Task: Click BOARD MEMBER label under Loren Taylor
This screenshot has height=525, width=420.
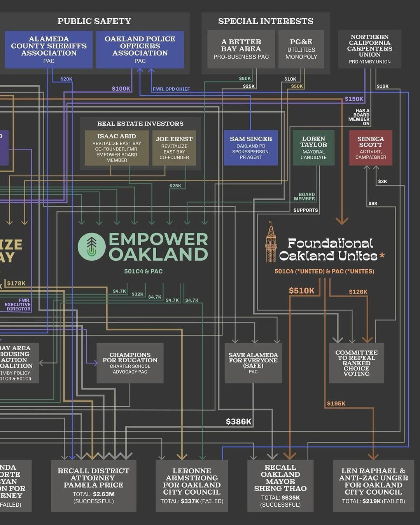Action: pos(304,197)
